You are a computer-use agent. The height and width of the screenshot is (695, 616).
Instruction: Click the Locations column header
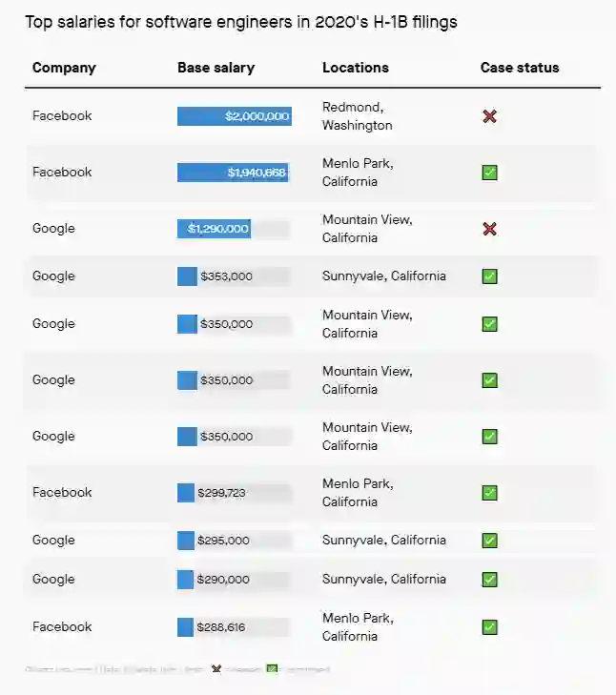(x=355, y=68)
